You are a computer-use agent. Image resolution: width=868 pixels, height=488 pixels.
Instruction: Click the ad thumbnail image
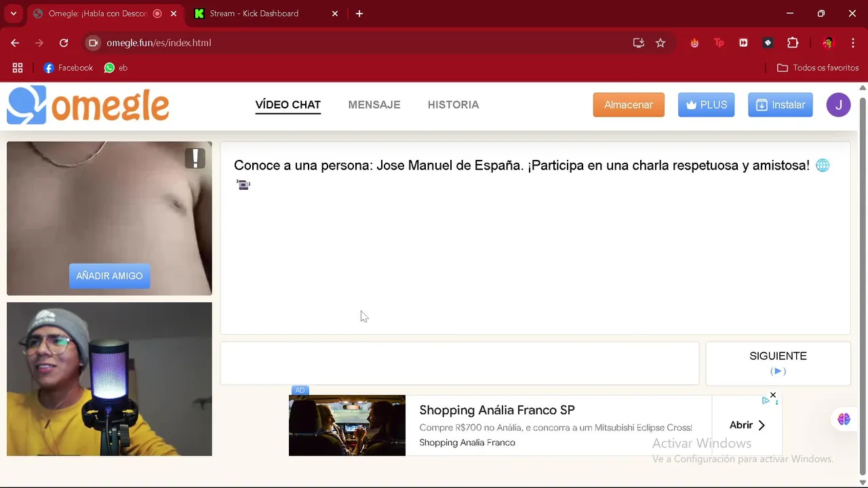click(x=347, y=426)
